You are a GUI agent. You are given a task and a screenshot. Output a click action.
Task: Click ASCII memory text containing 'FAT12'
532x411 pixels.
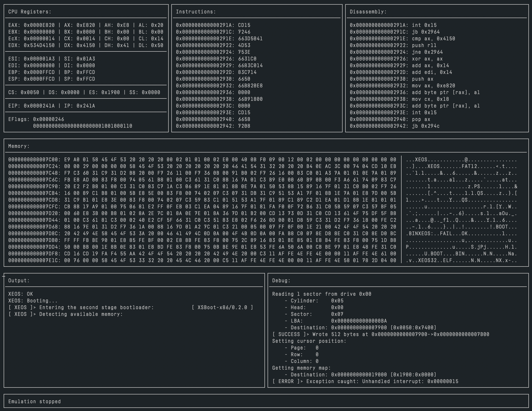461,166
